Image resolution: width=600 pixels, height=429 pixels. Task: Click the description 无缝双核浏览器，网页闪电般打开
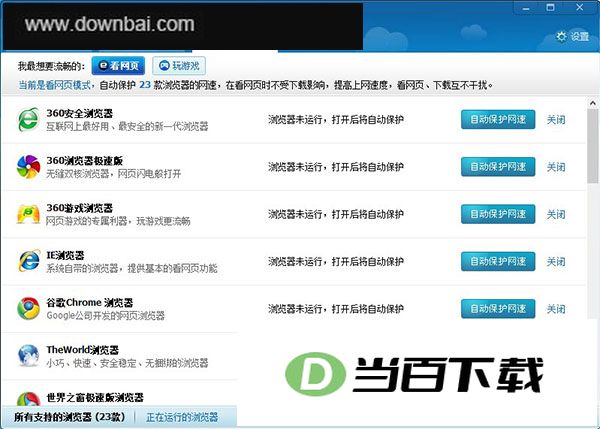pyautogui.click(x=114, y=174)
